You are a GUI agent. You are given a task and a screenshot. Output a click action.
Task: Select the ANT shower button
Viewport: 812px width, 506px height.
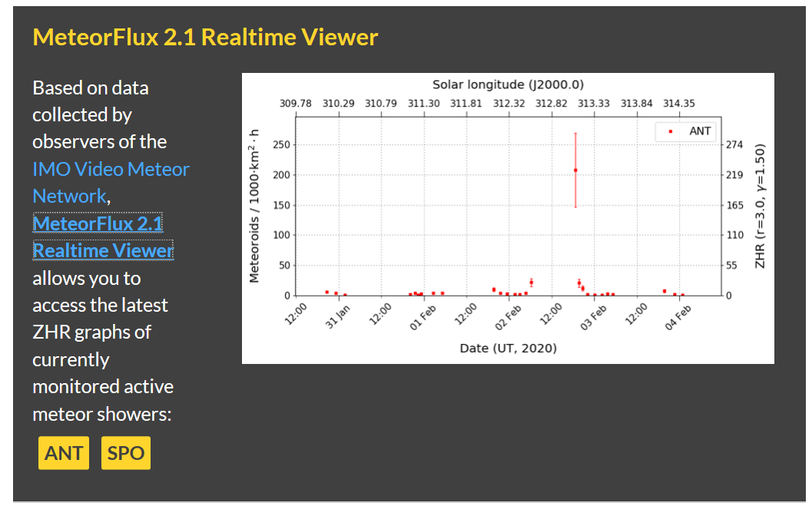pyautogui.click(x=64, y=453)
